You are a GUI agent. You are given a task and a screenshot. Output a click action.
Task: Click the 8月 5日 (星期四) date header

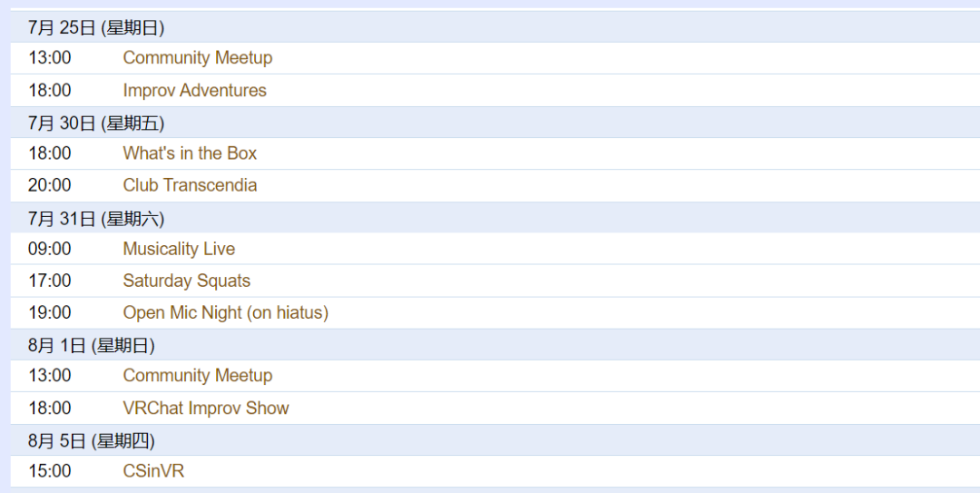92,441
